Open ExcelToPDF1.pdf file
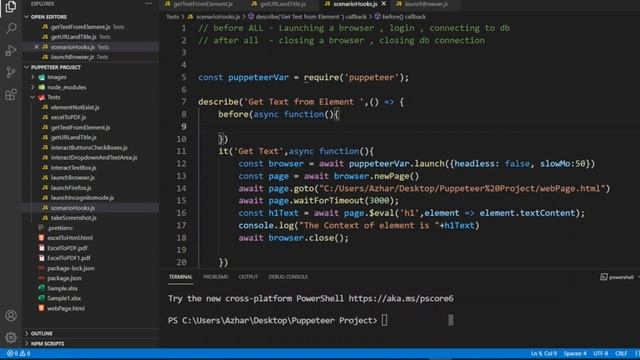This screenshot has height=360, width=640. coord(69,258)
